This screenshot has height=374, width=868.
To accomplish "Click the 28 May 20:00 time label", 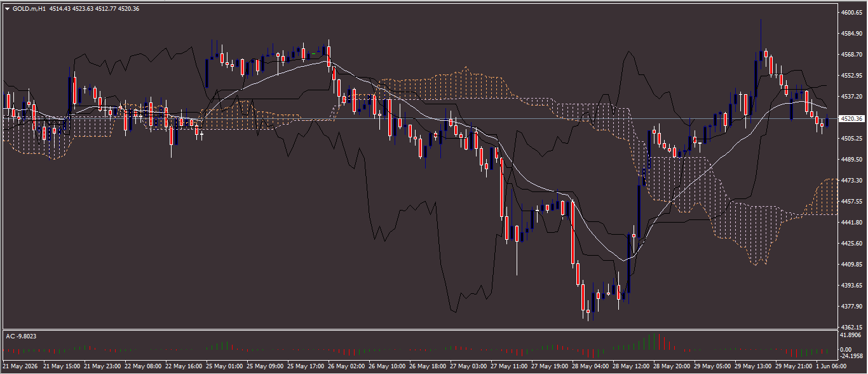I will point(672,367).
